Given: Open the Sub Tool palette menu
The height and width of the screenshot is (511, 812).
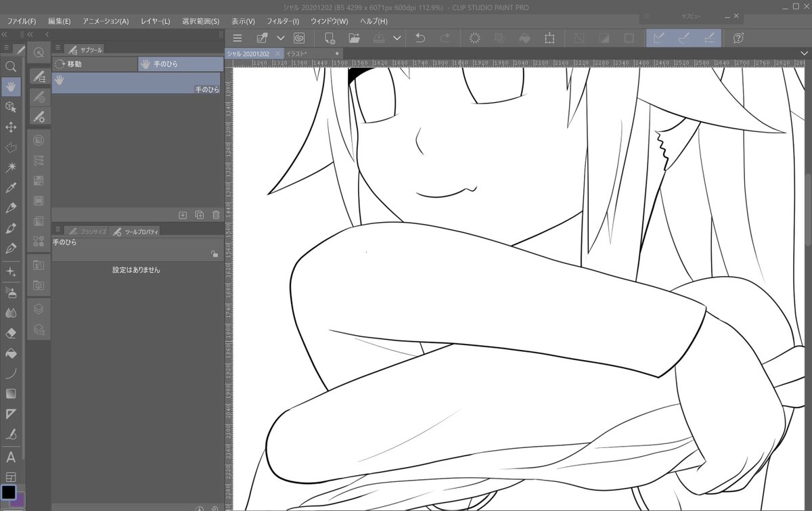Looking at the screenshot, I should point(58,47).
